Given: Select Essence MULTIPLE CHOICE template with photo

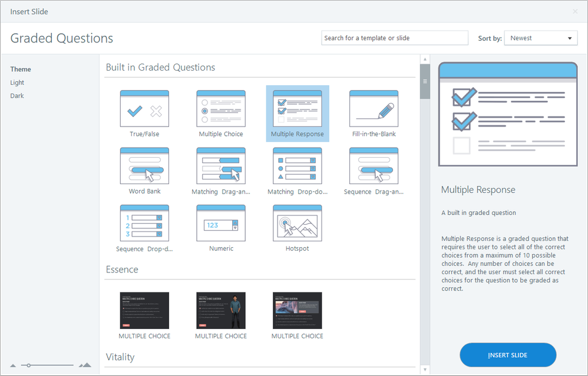Looking at the screenshot, I should pos(298,311).
